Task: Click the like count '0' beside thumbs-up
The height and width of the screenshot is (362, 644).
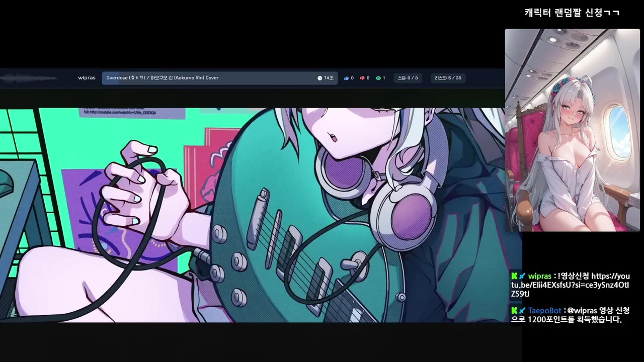Action: tap(352, 78)
